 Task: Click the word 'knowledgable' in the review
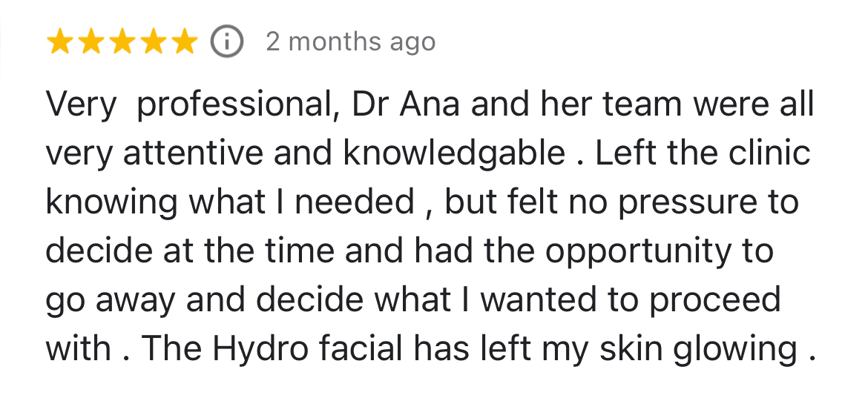click(453, 153)
